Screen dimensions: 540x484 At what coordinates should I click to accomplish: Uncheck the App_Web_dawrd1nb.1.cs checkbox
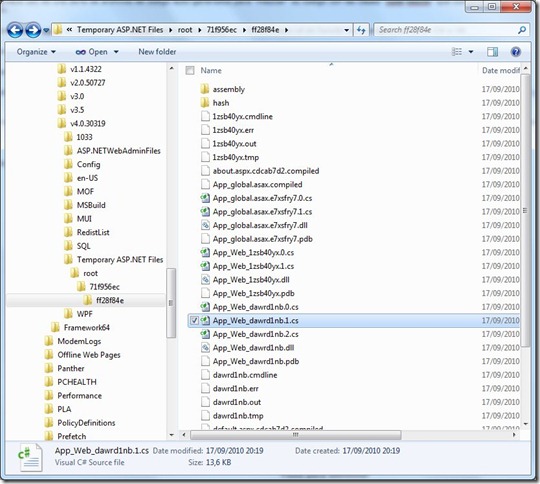tap(194, 320)
